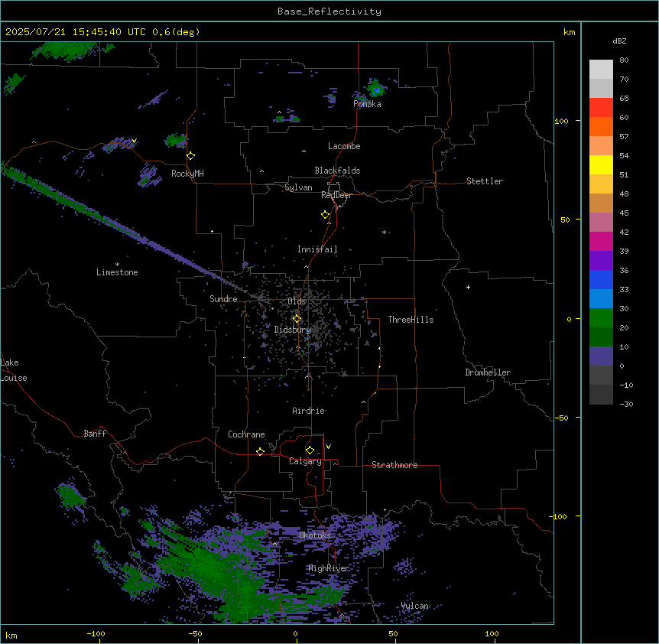Screen dimensions: 659x644
Task: Click the HighRiver label
Action: (x=329, y=568)
